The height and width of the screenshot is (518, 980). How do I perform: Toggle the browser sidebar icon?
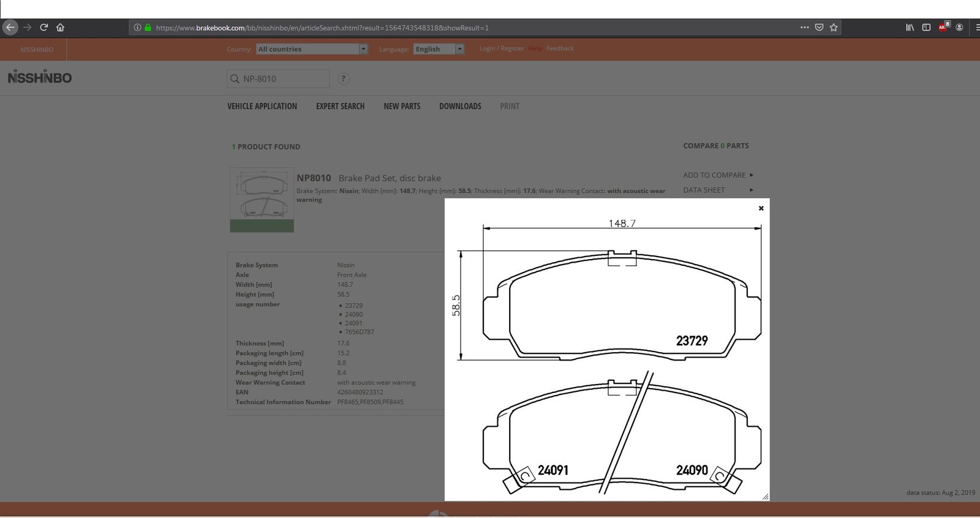(x=926, y=28)
